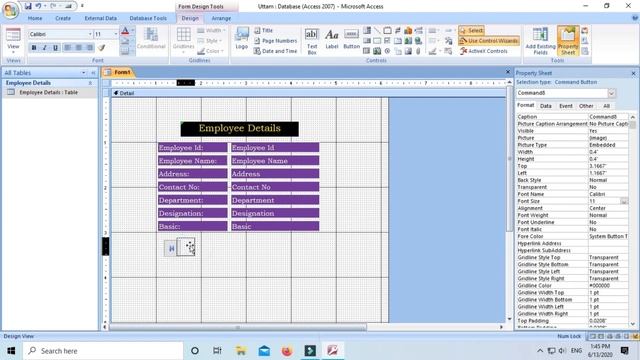
Task: Open the All Tables navigation dropdown
Action: tap(84, 73)
